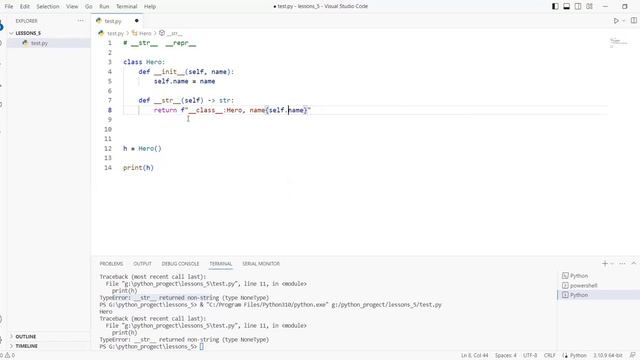Viewport: 640px width, 360px height.
Task: Switch to the OUTPUT panel tab
Action: [142, 264]
